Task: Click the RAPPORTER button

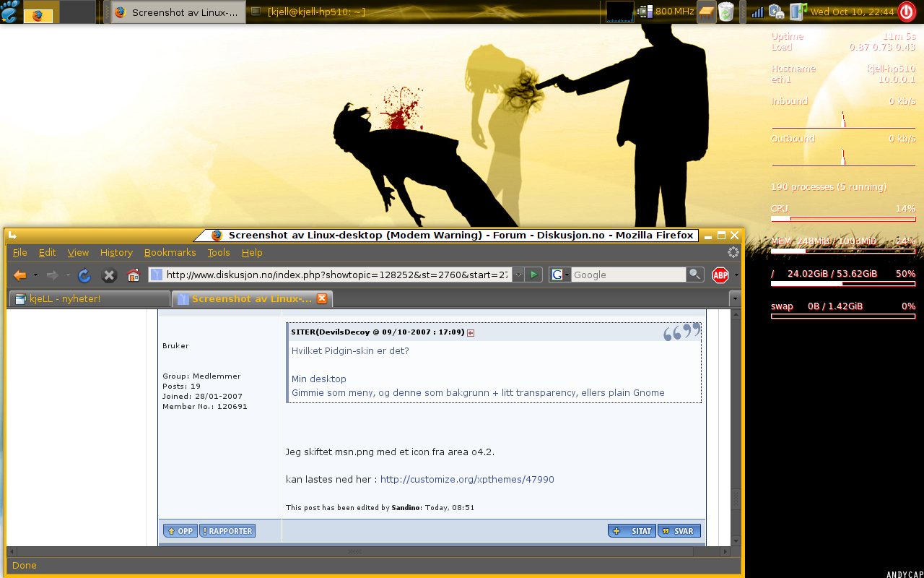Action: click(x=227, y=531)
